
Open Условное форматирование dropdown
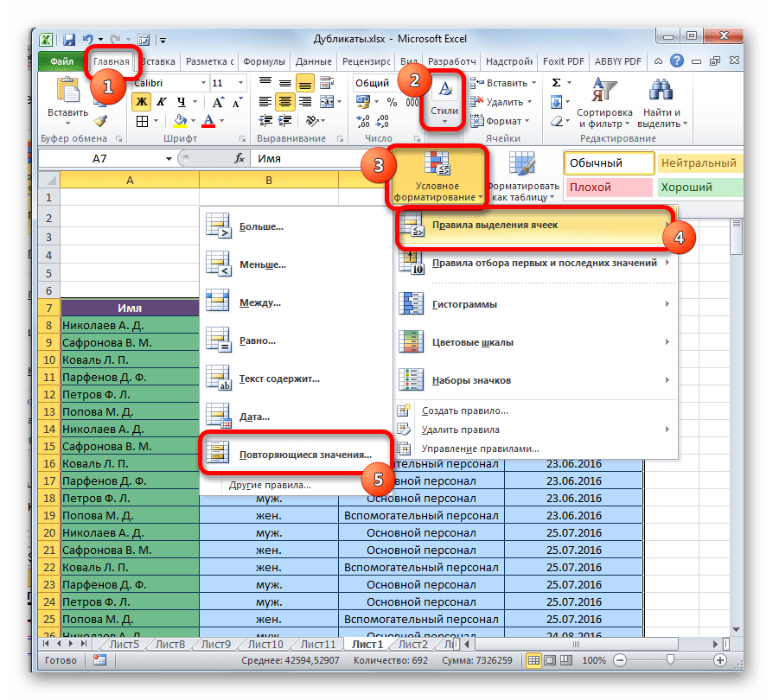pos(437,176)
